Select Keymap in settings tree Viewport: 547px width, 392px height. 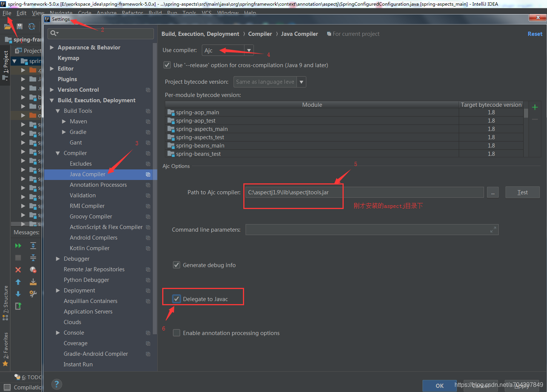click(68, 58)
